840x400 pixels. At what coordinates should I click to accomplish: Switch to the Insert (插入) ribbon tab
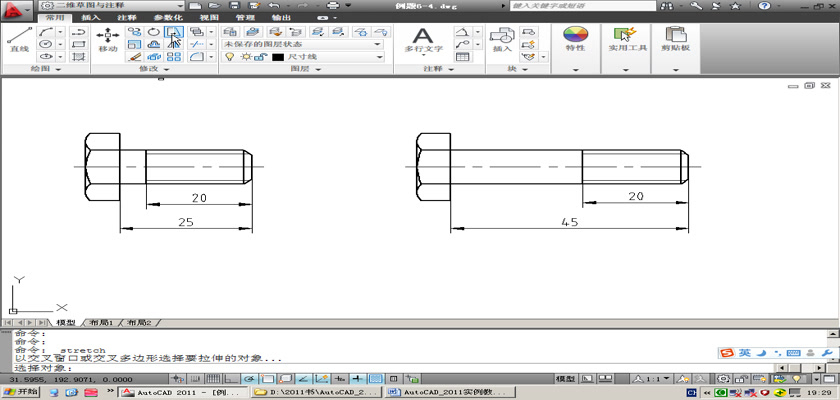coord(90,18)
